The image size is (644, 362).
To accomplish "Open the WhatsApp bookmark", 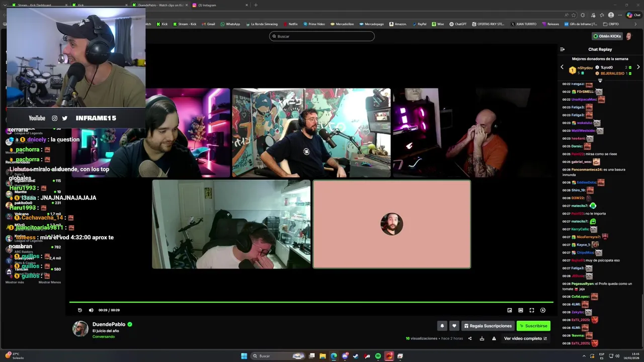I will click(230, 24).
